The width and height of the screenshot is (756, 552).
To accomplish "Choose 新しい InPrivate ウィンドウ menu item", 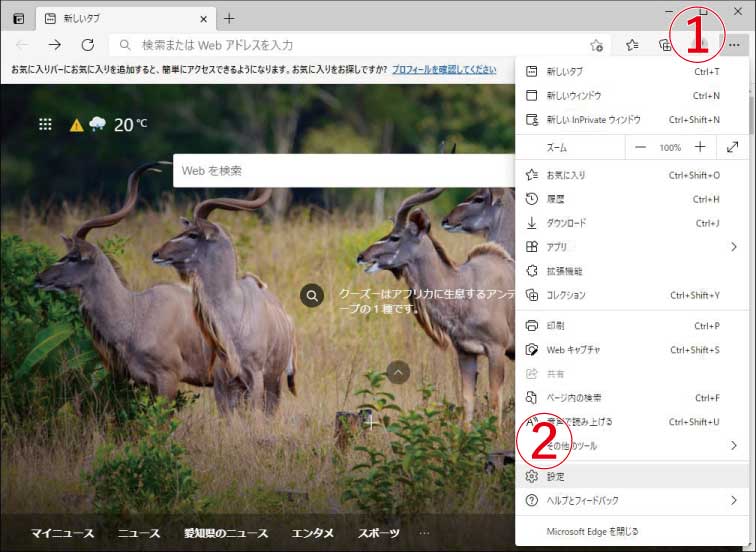I will pyautogui.click(x=593, y=120).
